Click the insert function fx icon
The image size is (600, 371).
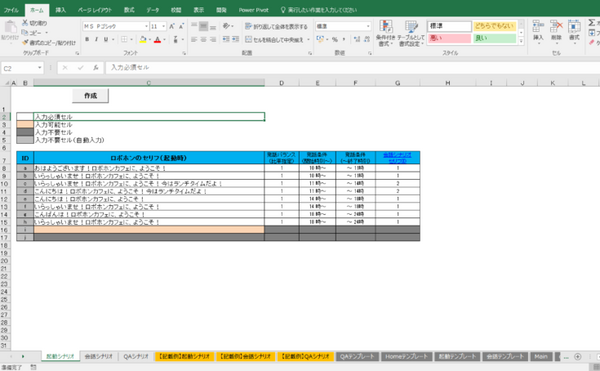pyautogui.click(x=96, y=68)
